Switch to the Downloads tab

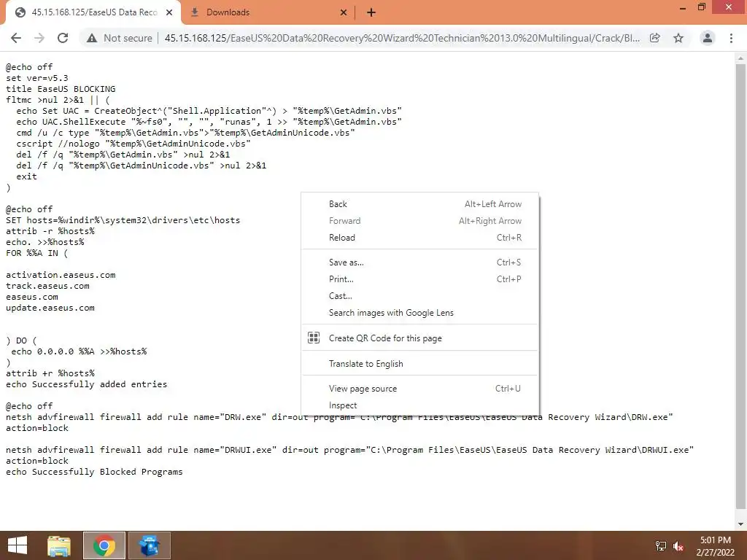(x=267, y=12)
